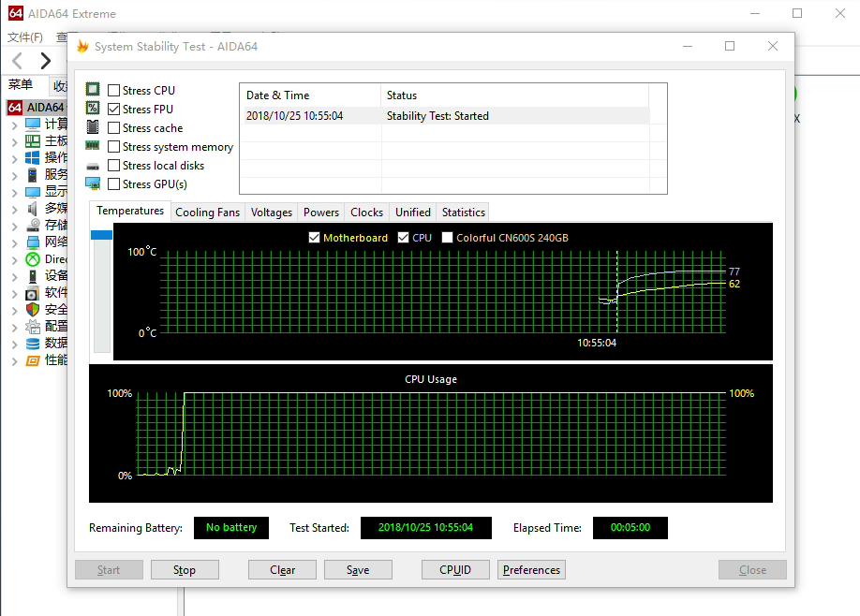Click the forward navigation arrow
This screenshot has height=616, width=860.
(45, 62)
